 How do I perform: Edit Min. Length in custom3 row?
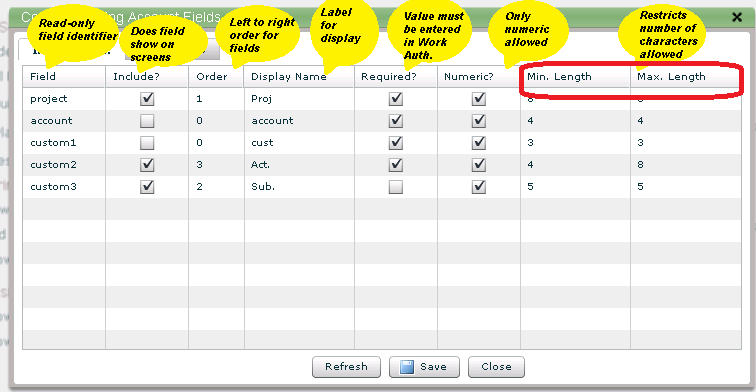tap(575, 187)
